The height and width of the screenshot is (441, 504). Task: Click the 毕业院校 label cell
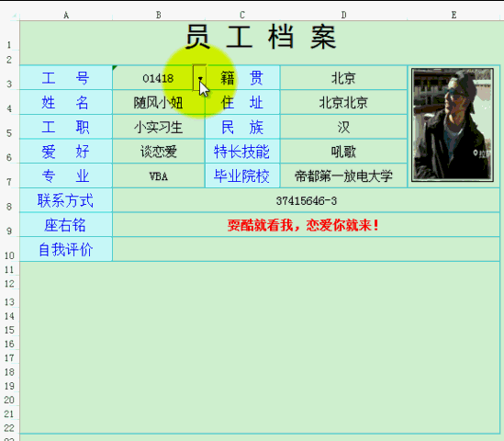pos(242,175)
